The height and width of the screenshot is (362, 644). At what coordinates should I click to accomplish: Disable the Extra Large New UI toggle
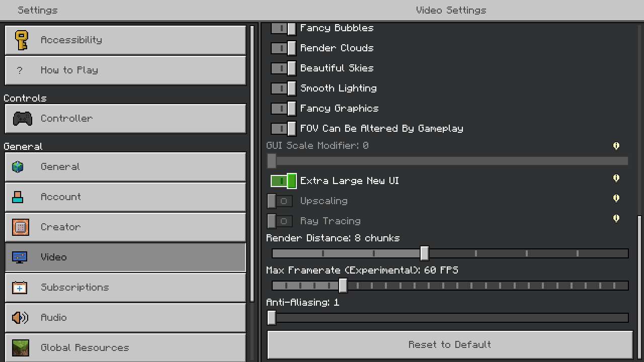click(x=283, y=181)
